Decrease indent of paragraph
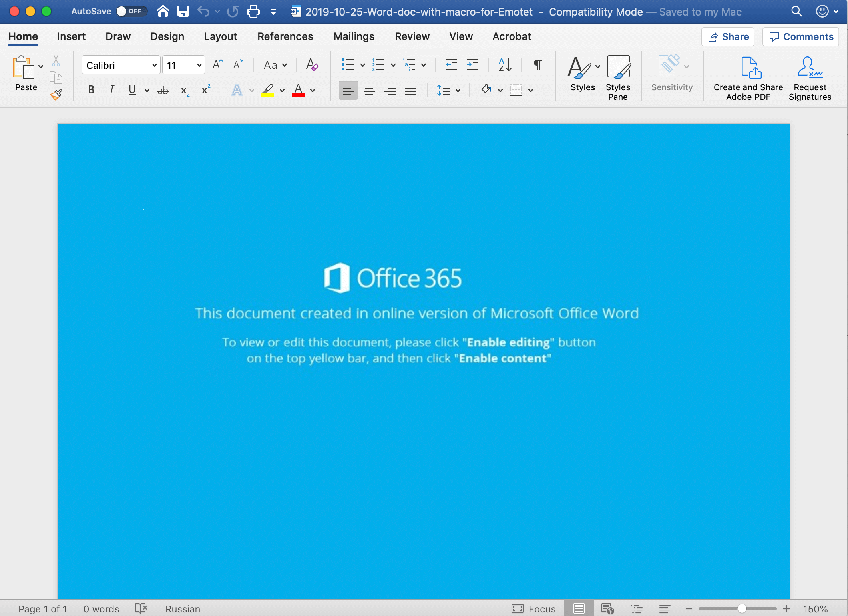The image size is (848, 616). tap(452, 64)
